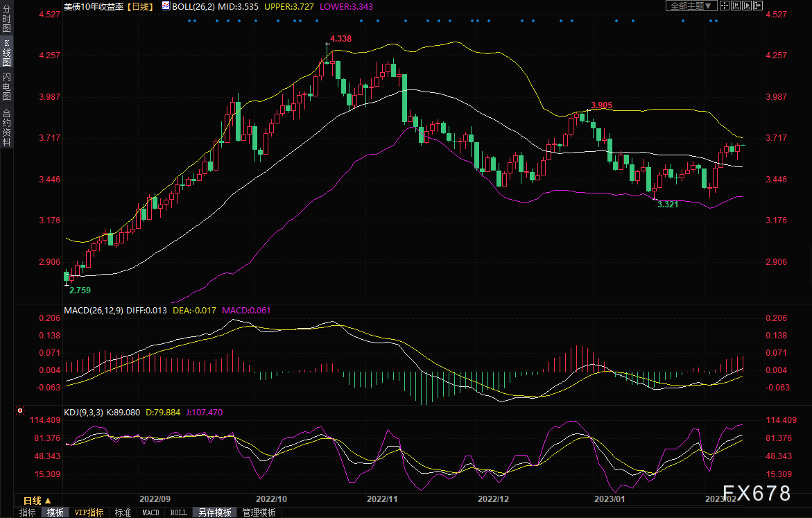Open the 全部主题 dropdown
The image size is (812, 518).
pyautogui.click(x=691, y=6)
